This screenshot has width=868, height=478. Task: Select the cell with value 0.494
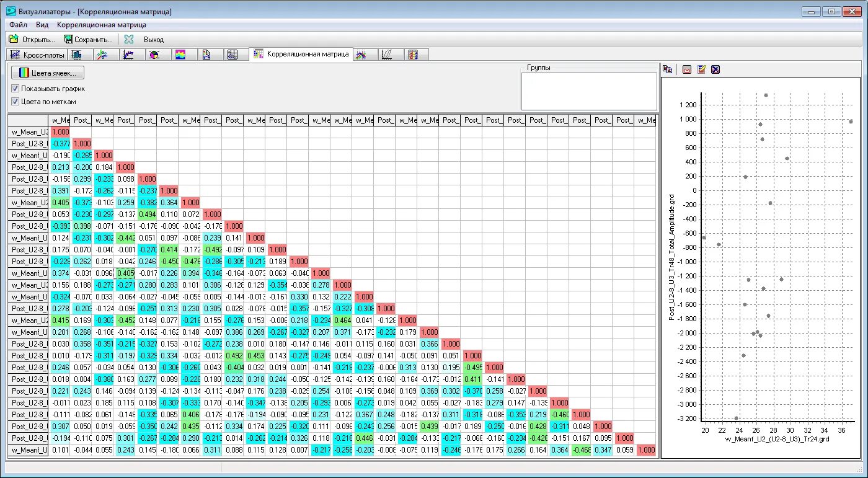146,214
